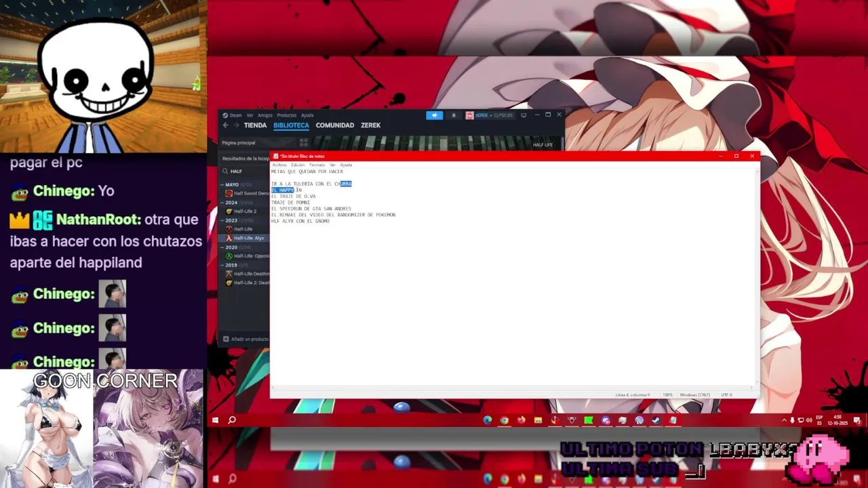This screenshot has width=868, height=488.
Task: Switch to Steam via taskbar icon
Action: 656,420
